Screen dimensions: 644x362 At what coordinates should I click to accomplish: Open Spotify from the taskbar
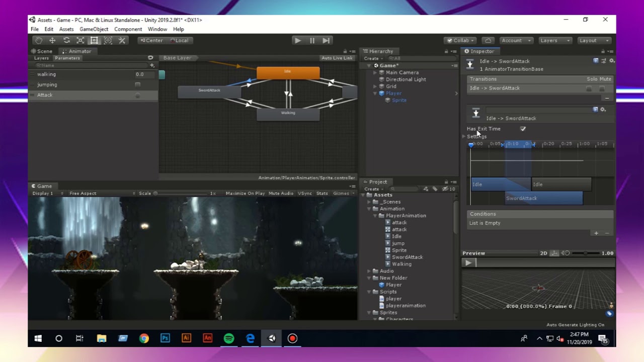(229, 338)
